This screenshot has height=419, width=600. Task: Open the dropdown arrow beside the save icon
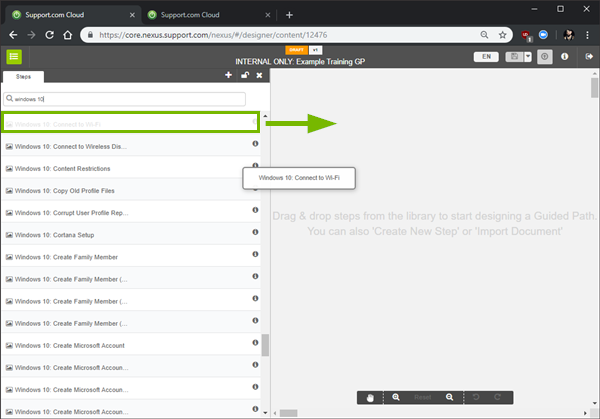pos(528,57)
